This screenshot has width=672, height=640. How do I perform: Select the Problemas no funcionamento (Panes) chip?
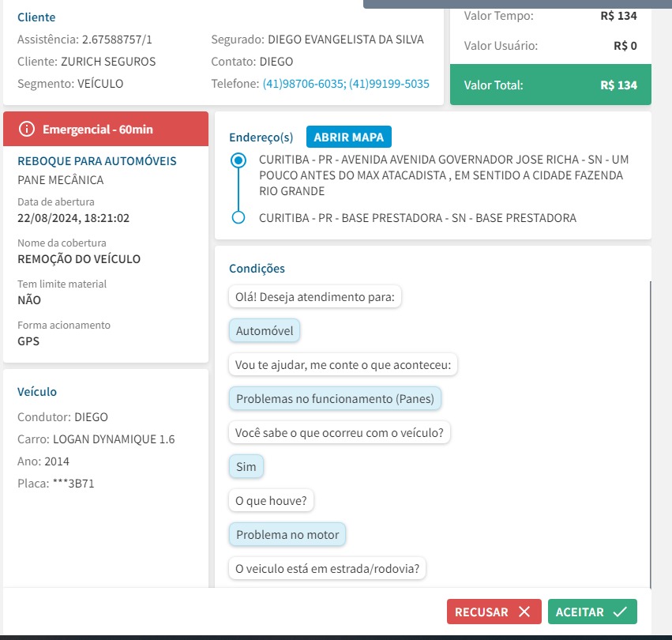[335, 398]
